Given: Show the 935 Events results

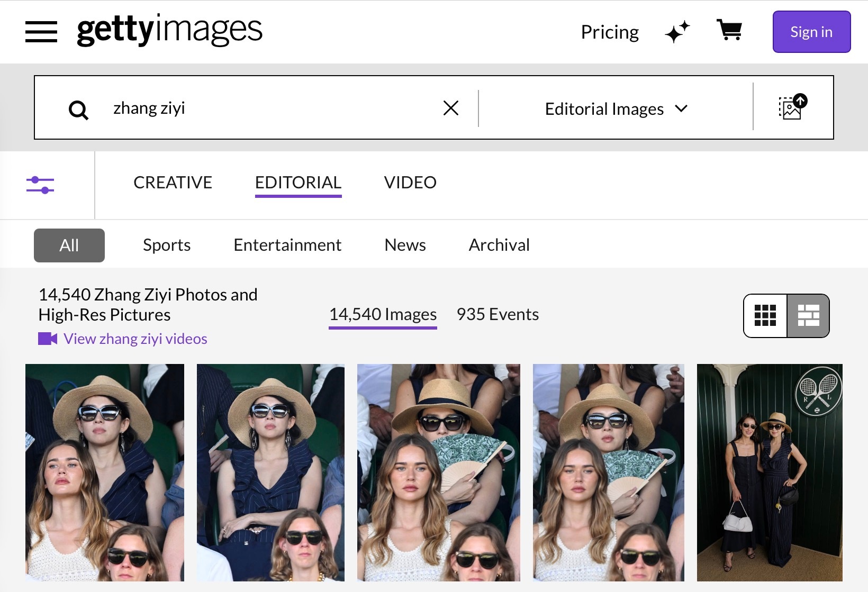Looking at the screenshot, I should point(498,314).
